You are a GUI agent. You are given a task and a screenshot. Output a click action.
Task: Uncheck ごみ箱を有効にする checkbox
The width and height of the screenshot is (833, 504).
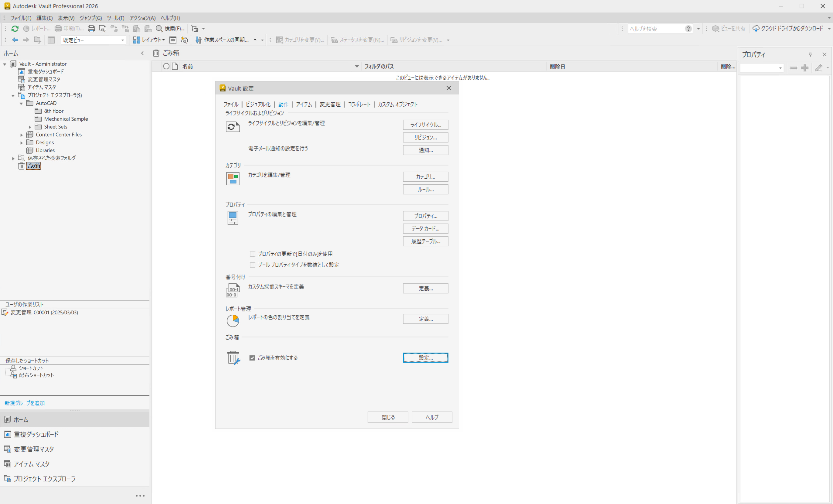(252, 358)
